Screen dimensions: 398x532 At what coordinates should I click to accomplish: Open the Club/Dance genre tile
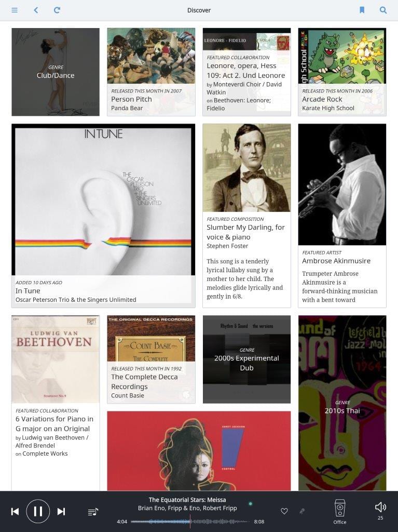point(56,72)
